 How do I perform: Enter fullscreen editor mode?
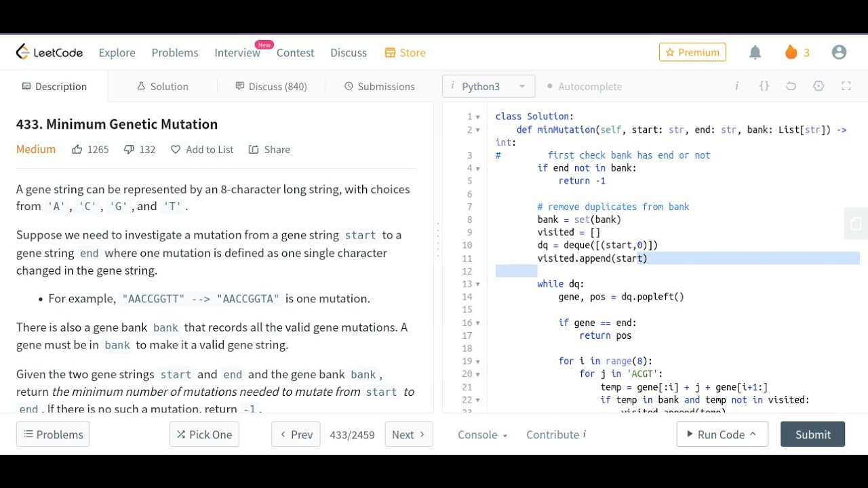click(846, 86)
